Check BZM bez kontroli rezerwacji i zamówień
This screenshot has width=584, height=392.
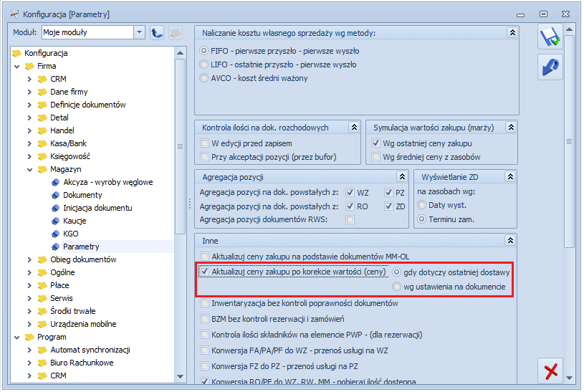point(204,319)
